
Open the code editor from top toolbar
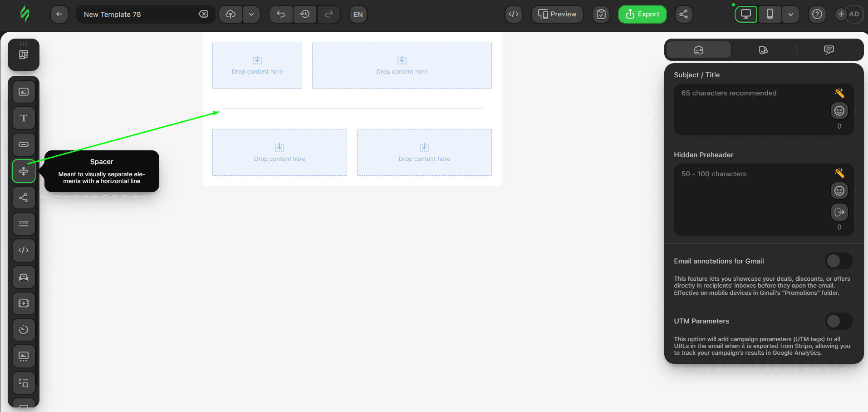point(513,14)
